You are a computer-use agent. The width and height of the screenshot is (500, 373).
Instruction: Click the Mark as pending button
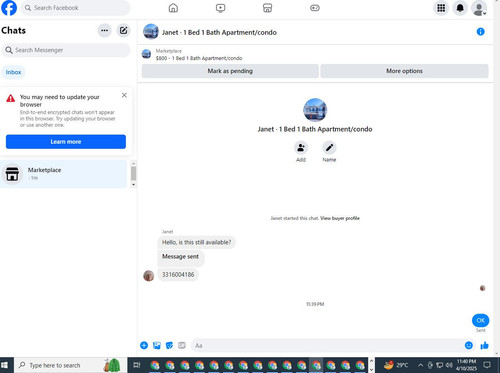(x=230, y=71)
